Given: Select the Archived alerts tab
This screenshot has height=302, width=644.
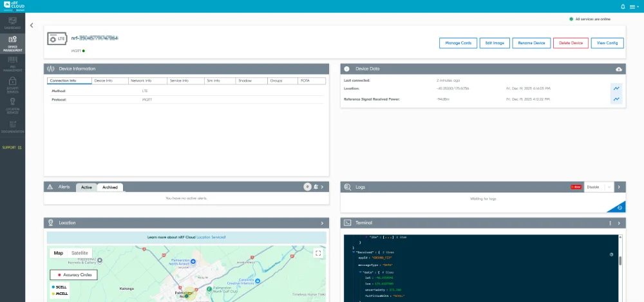Looking at the screenshot, I should (x=109, y=187).
